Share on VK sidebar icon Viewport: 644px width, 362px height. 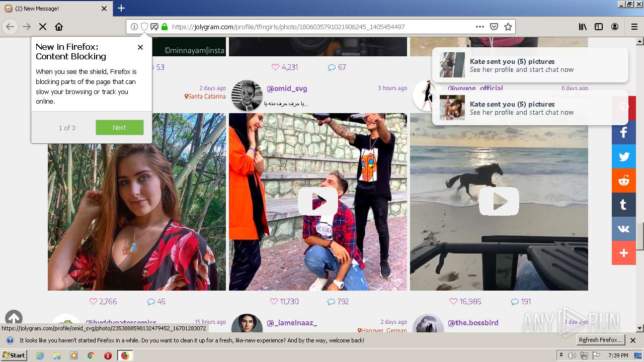point(624,229)
